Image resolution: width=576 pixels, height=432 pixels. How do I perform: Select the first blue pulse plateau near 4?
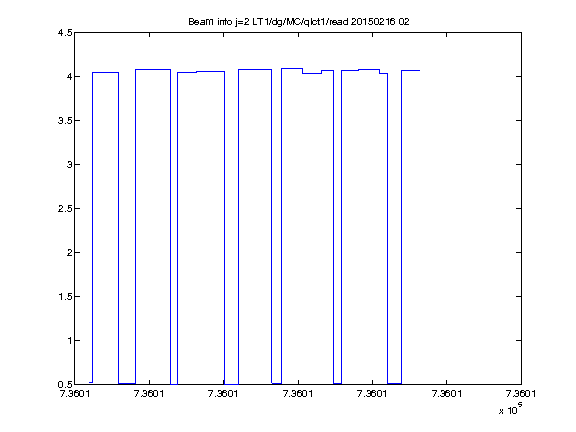point(105,72)
